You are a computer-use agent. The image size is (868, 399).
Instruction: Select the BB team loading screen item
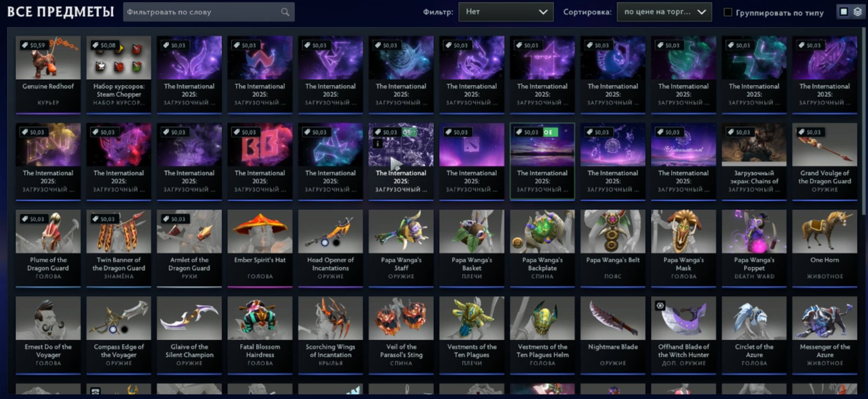pyautogui.click(x=260, y=161)
